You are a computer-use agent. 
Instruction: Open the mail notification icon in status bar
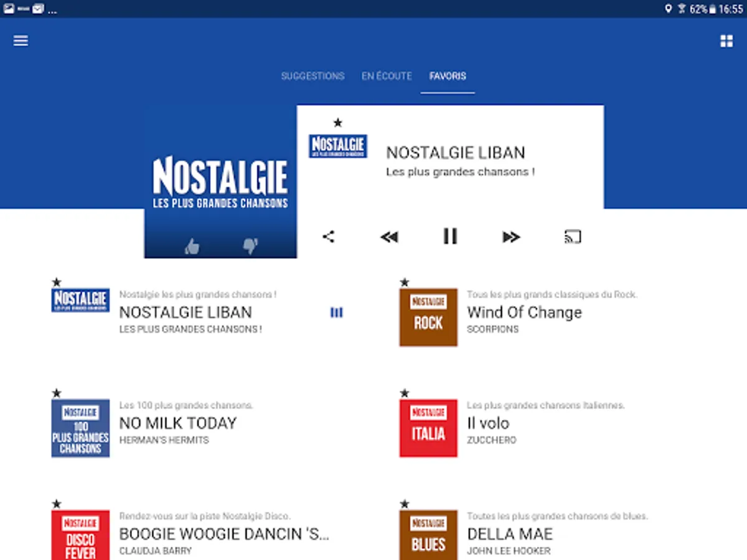click(x=38, y=9)
